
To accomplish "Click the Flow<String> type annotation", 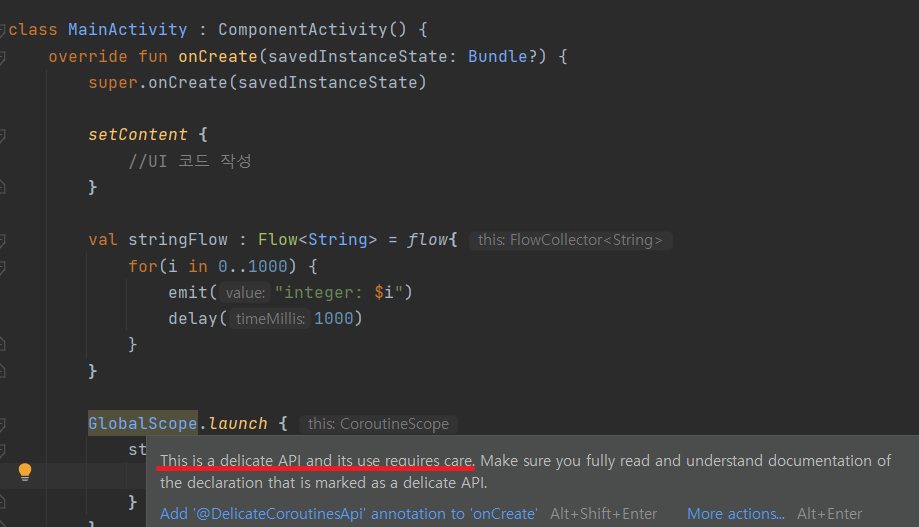I will (x=317, y=239).
